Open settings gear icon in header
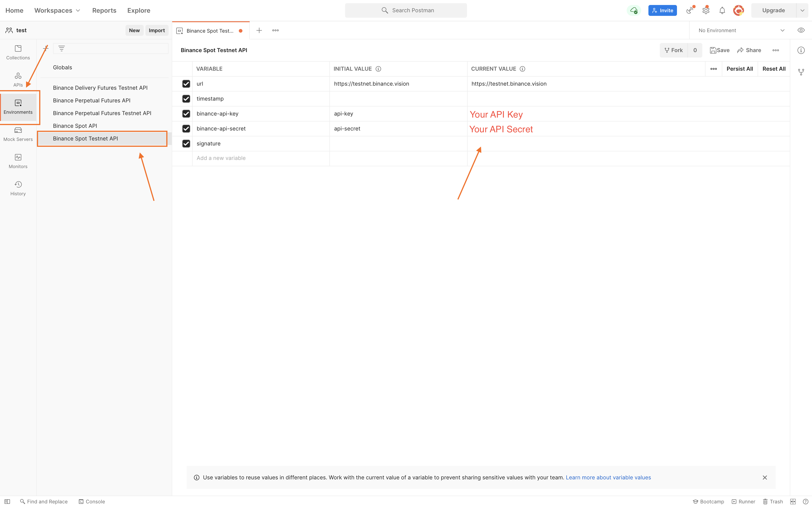This screenshot has width=812, height=507. coord(706,10)
